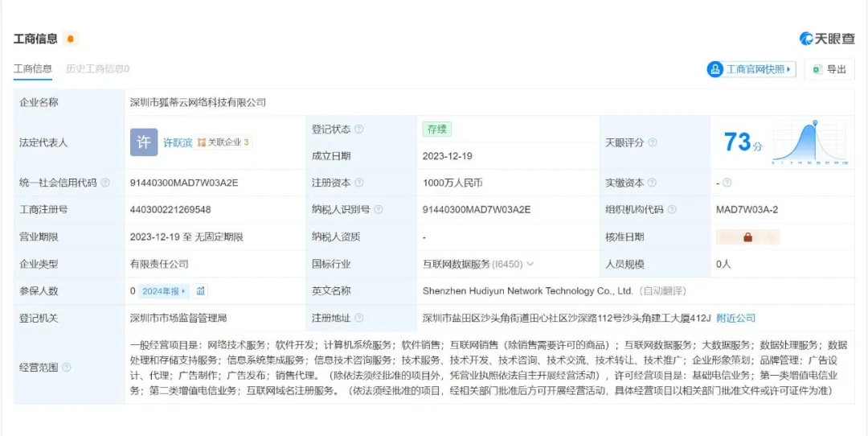This screenshot has width=868, height=436.
Task: Open the 2024年报 dropdown tag
Action: point(163,291)
